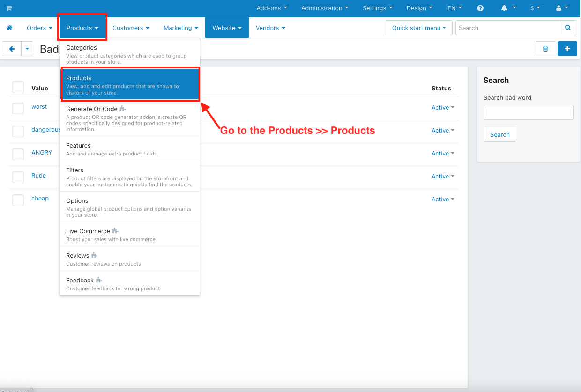581x392 pixels.
Task: Toggle the select-all checkbox in header
Action: [18, 88]
